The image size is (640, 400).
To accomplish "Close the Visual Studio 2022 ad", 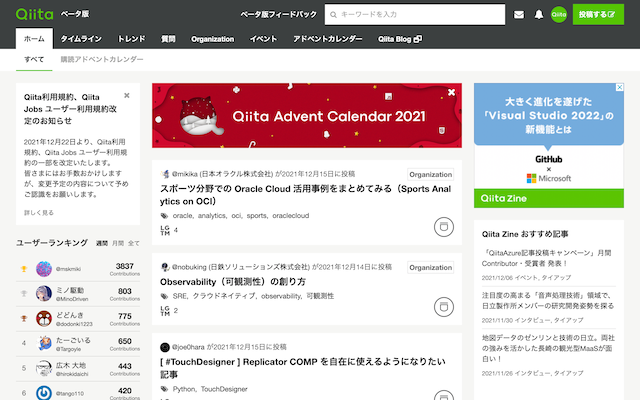I will pyautogui.click(x=620, y=87).
